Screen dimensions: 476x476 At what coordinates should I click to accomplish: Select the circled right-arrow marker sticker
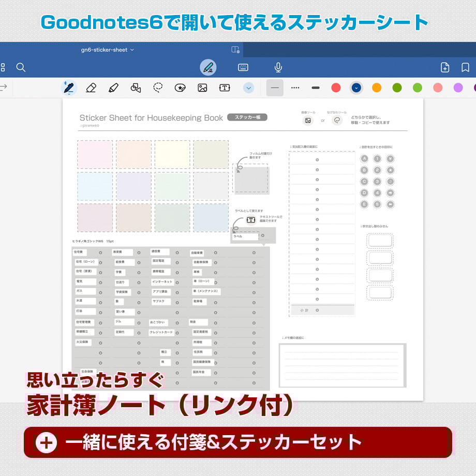[x=391, y=193]
